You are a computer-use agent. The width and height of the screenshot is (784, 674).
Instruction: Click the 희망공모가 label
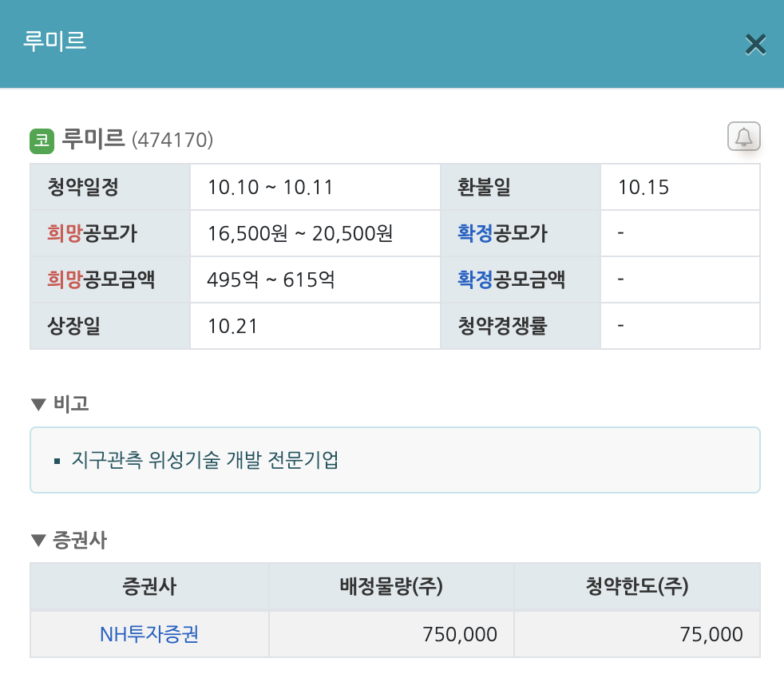[x=92, y=233]
